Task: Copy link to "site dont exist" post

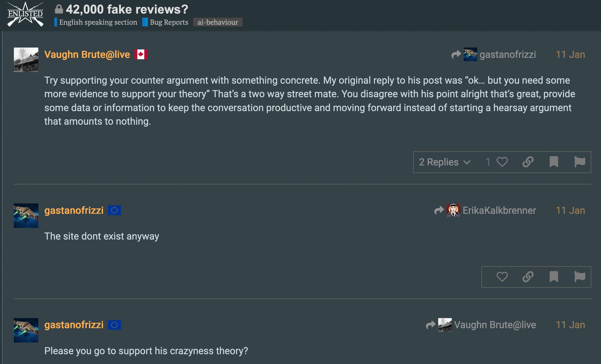Action: pos(528,277)
